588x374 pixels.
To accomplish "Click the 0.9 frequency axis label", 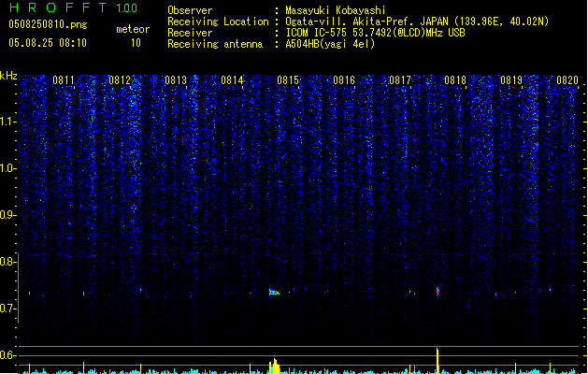I will click(x=8, y=215).
